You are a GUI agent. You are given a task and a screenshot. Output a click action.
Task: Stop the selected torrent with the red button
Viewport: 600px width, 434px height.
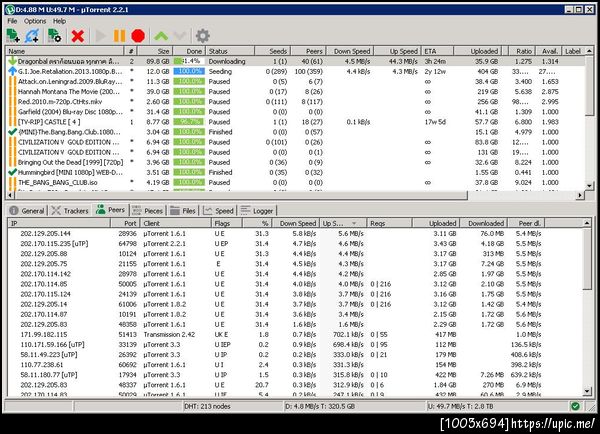(138, 36)
